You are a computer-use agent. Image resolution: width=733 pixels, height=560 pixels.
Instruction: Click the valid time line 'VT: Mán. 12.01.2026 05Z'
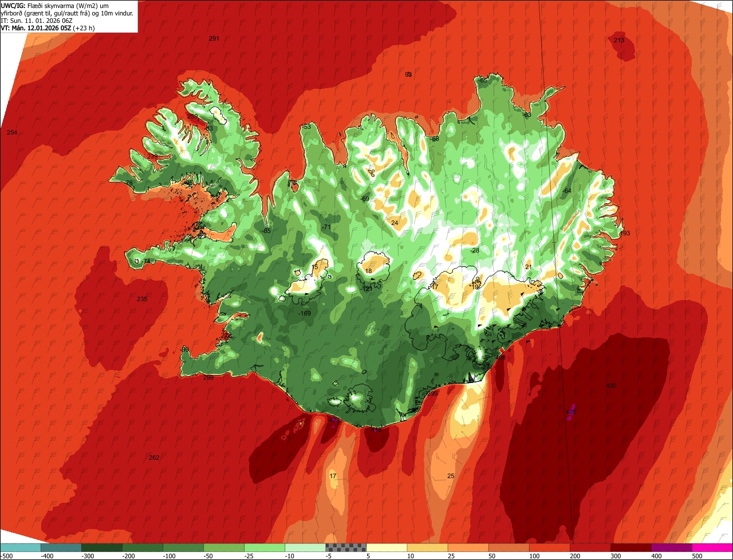tap(37, 27)
